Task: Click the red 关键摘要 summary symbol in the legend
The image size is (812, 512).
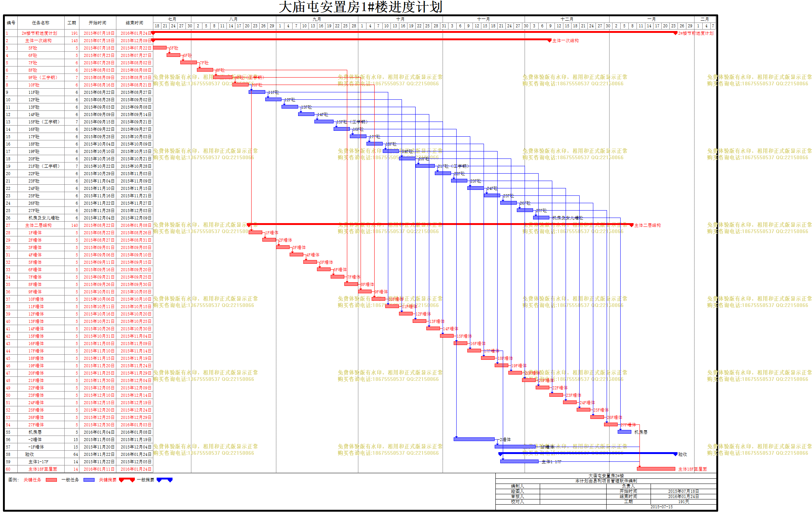Action: click(x=127, y=480)
